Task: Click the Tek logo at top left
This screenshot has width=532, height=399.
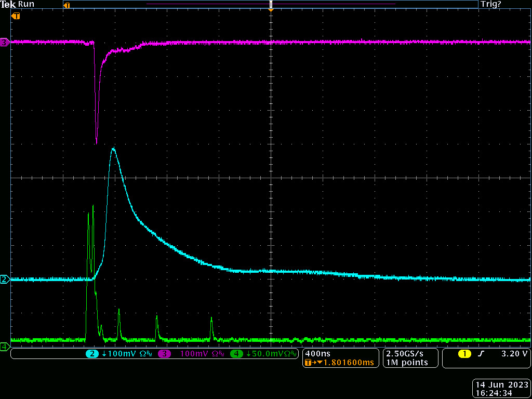Action: click(8, 4)
